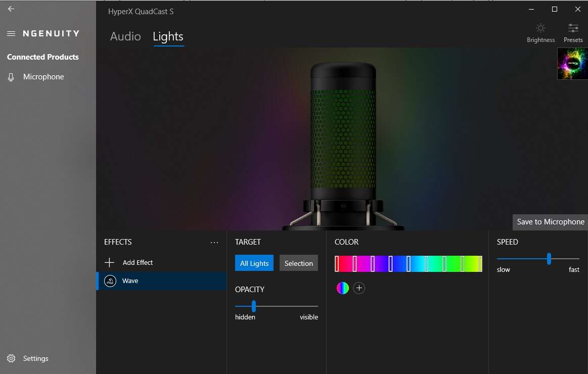
Task: Click the Wave effect icon
Action: coord(110,281)
